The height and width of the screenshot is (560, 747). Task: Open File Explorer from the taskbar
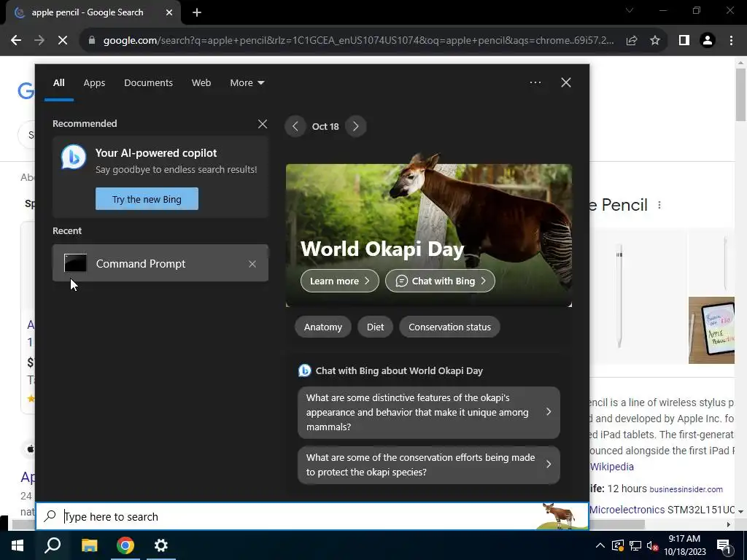tap(89, 545)
